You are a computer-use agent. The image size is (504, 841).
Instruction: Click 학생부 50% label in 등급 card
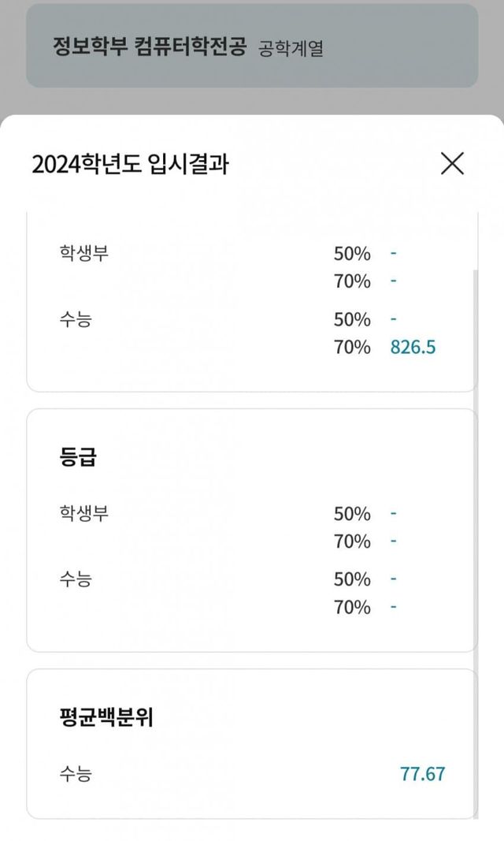[x=351, y=514]
